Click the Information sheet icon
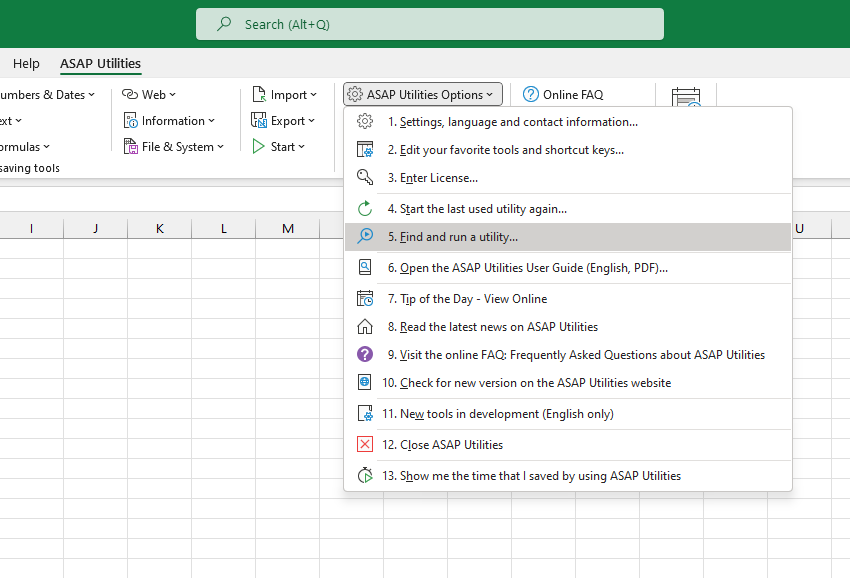 (x=131, y=120)
